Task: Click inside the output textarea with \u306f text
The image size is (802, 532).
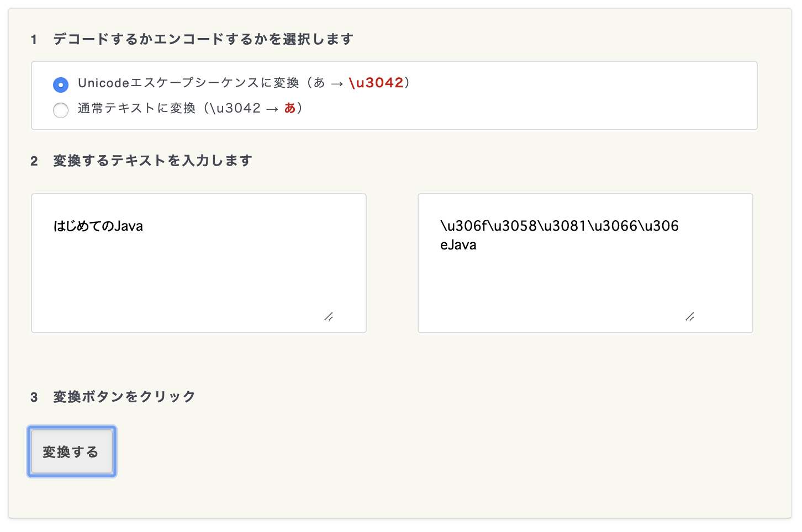Action: (585, 263)
